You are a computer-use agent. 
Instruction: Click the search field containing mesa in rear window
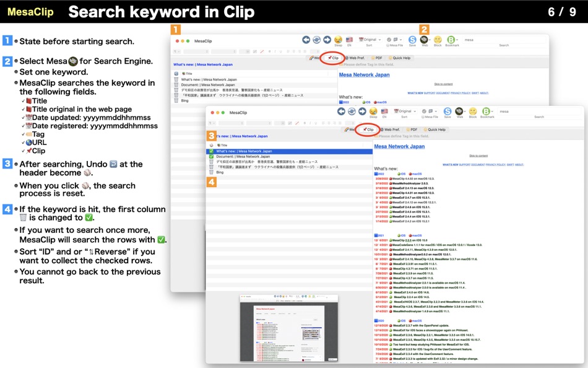(504, 40)
